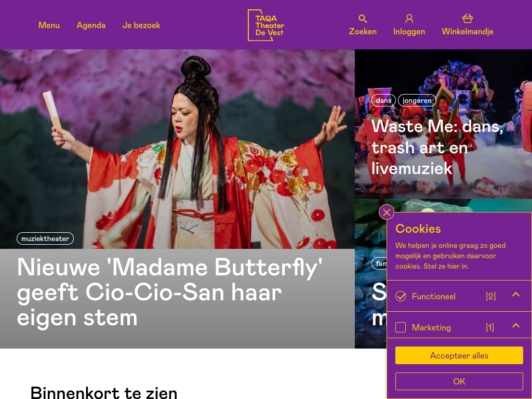This screenshot has height=399, width=532.
Task: Confirm cookie settings with OK button
Action: (x=459, y=381)
